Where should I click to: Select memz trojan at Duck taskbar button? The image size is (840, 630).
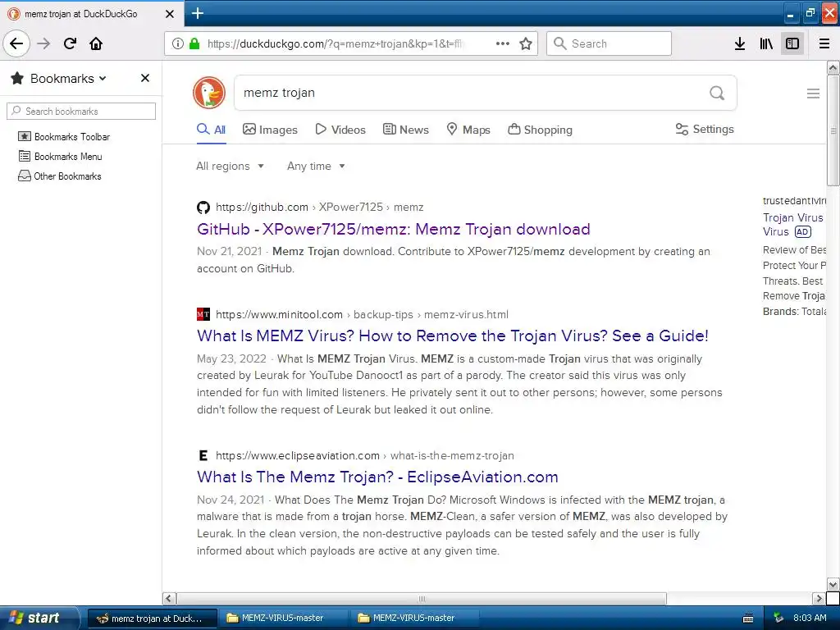pos(152,619)
